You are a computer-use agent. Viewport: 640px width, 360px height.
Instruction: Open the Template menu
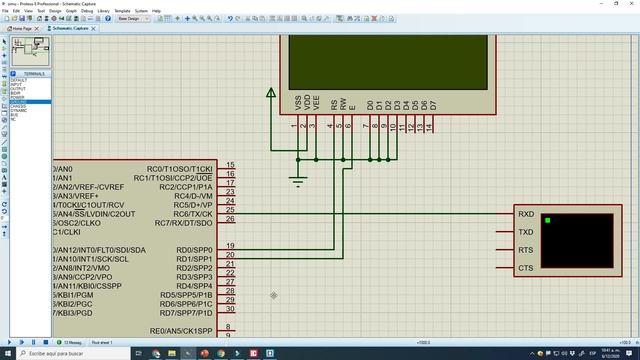[122, 11]
